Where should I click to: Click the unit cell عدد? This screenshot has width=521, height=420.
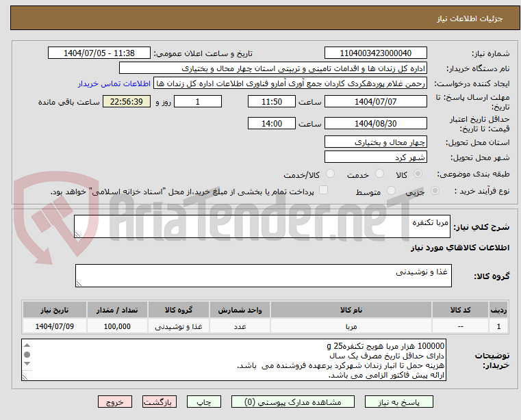[x=240, y=326]
